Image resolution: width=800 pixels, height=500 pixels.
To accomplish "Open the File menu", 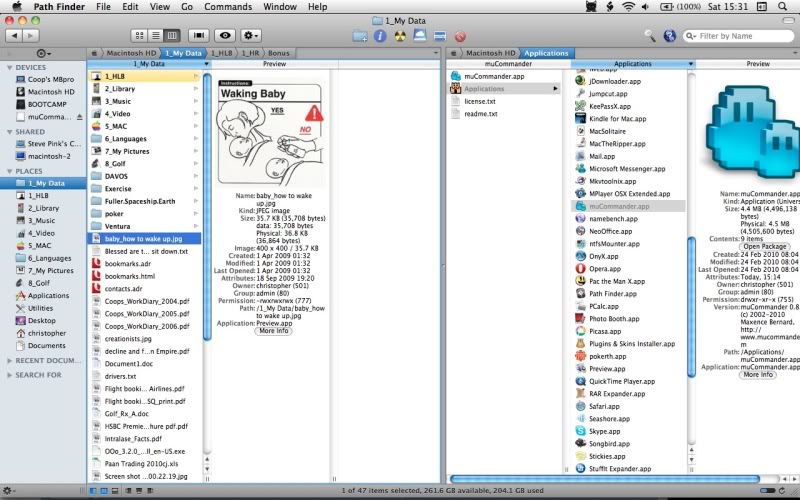I will pyautogui.click(x=103, y=7).
